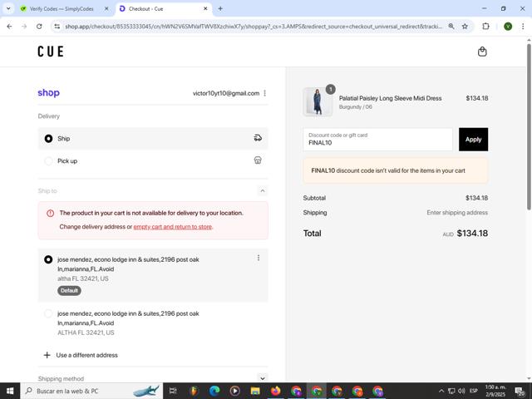
Task: Open Chrome extensions puzzle icon
Action: (485, 27)
